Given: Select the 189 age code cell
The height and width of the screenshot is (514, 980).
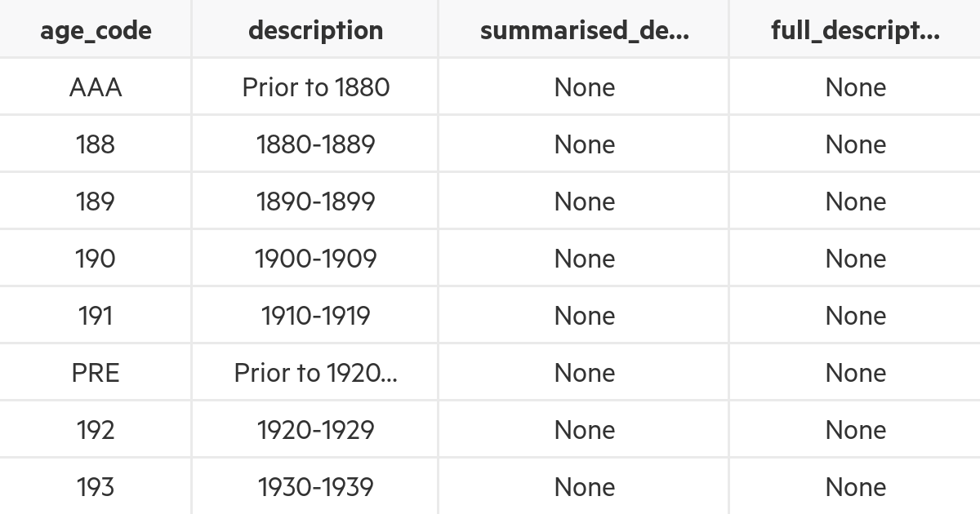Looking at the screenshot, I should click(96, 202).
